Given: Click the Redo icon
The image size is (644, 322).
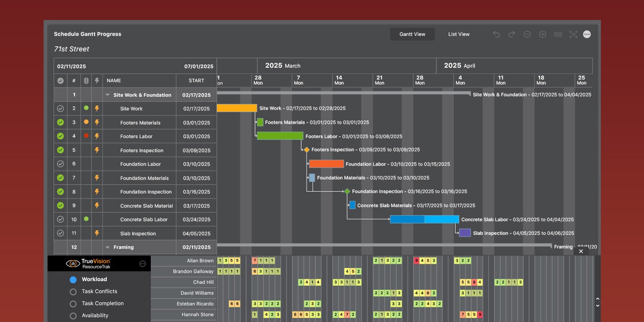Looking at the screenshot, I should pyautogui.click(x=511, y=34).
